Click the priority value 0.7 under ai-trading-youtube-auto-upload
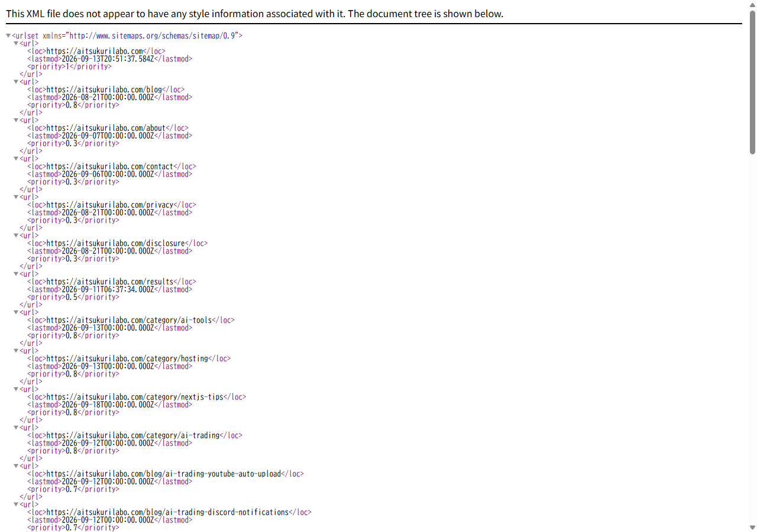Image resolution: width=757 pixels, height=532 pixels. pos(72,489)
